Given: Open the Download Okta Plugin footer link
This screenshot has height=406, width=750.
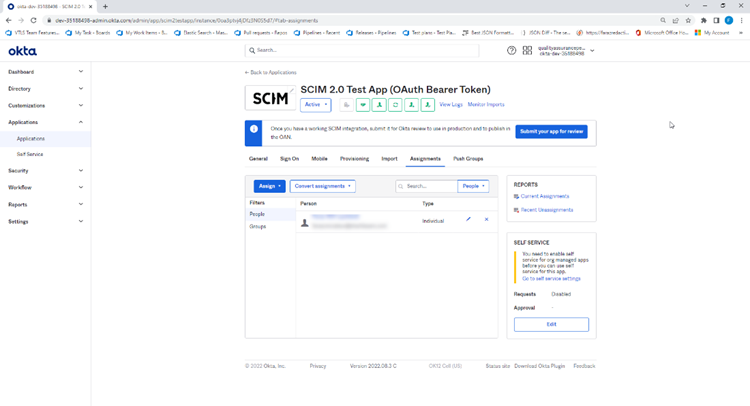Looking at the screenshot, I should 540,366.
